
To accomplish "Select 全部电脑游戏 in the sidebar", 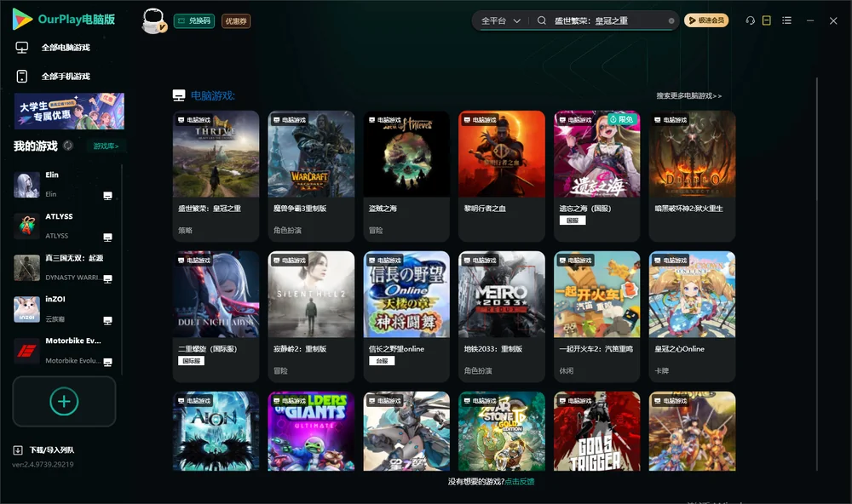I will tap(66, 48).
